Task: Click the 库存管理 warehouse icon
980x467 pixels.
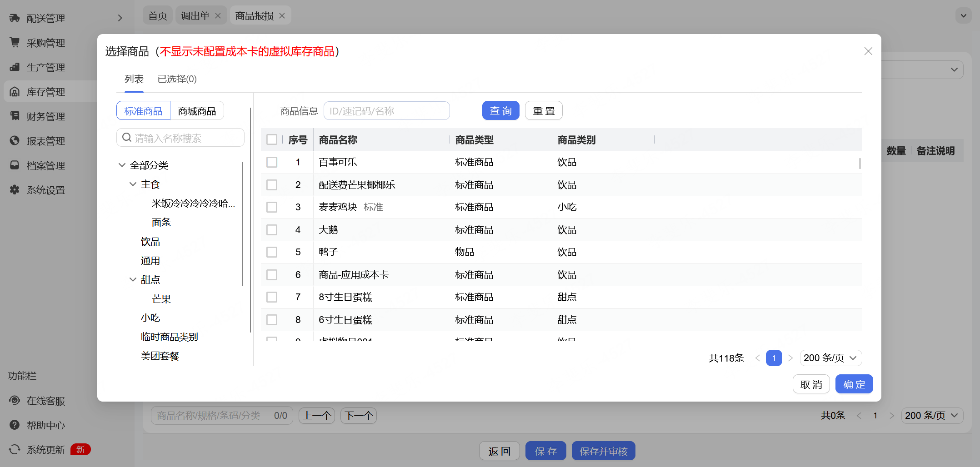Action: tap(15, 92)
